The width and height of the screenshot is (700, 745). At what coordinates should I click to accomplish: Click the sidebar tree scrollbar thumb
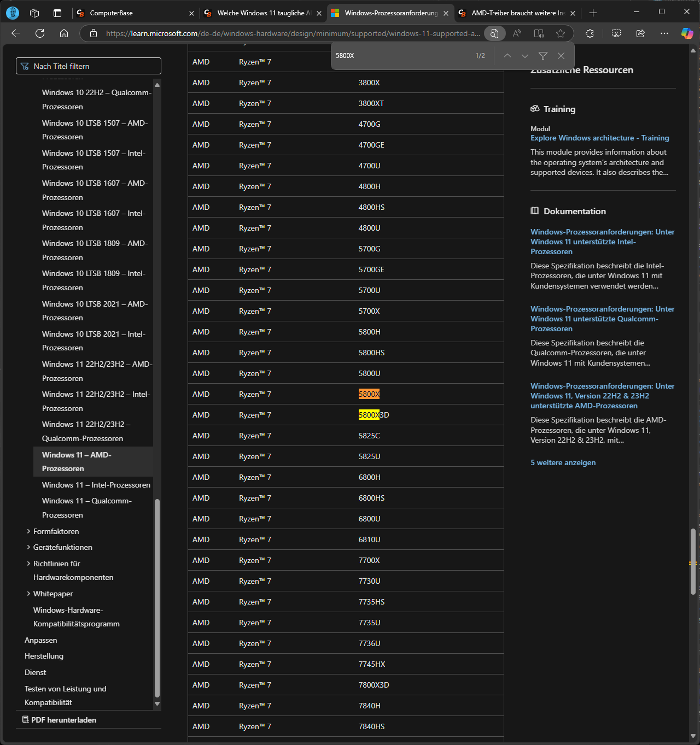pyautogui.click(x=157, y=598)
